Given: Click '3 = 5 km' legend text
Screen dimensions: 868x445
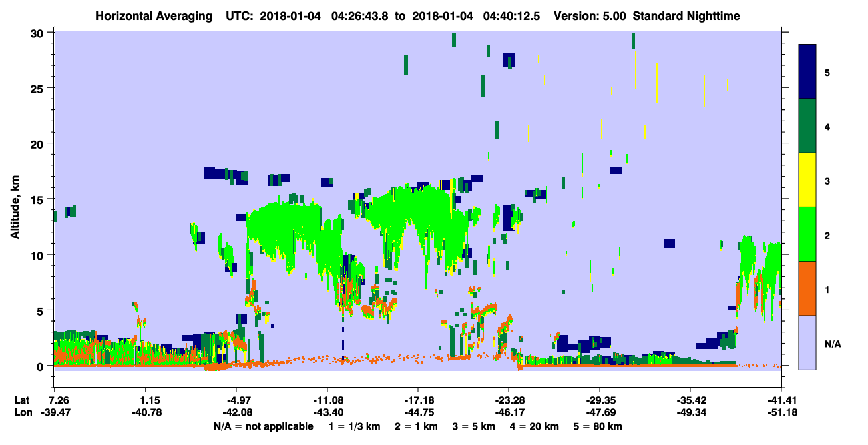Looking at the screenshot, I should (474, 426).
